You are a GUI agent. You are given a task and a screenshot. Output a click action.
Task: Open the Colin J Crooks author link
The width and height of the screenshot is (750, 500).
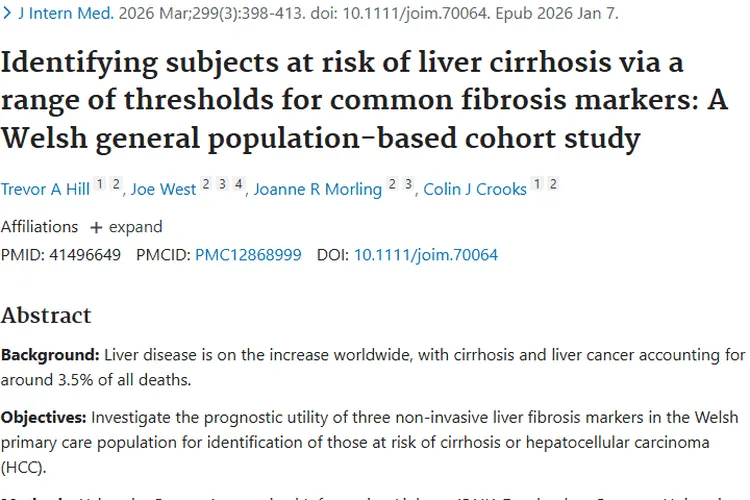(x=475, y=189)
